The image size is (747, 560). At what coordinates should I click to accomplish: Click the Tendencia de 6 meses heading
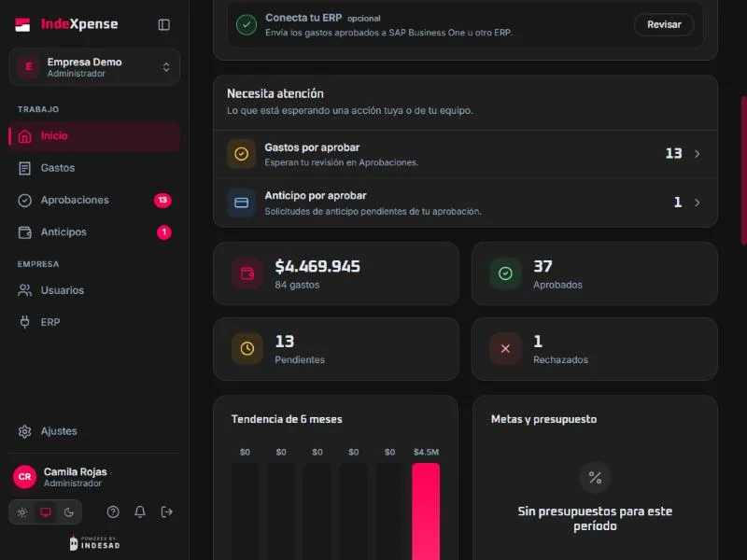click(287, 419)
